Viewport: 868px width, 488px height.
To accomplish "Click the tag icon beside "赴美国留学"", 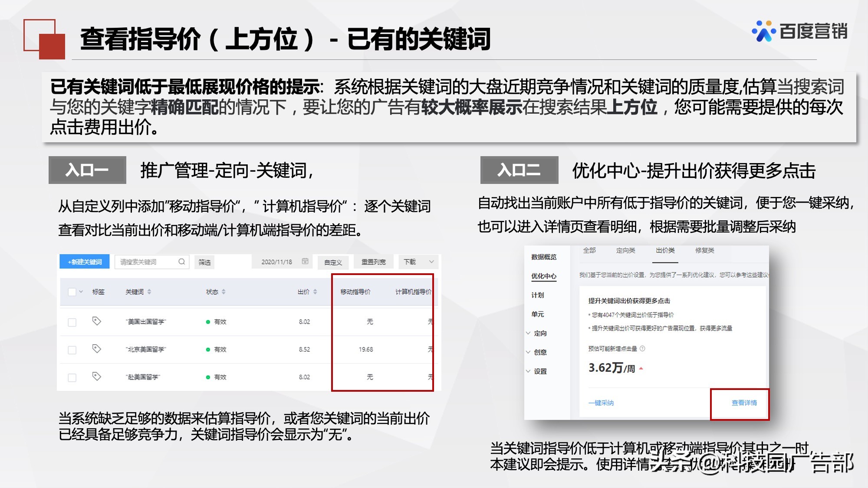I will (96, 377).
